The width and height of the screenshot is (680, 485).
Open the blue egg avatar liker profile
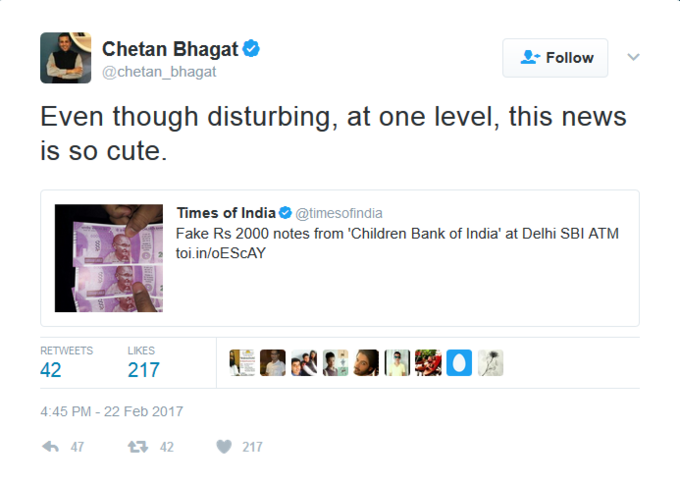pos(459,363)
